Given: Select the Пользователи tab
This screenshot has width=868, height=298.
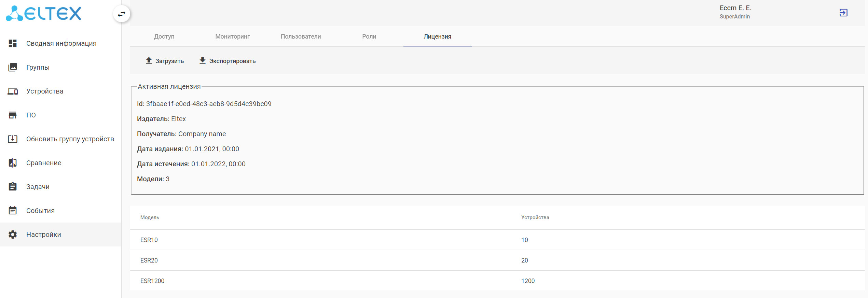Looking at the screenshot, I should [301, 37].
